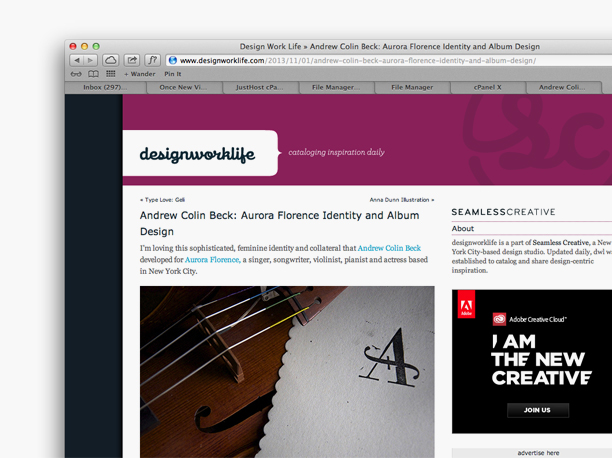612x458 pixels.
Task: Switch to the Inbox (297) tab
Action: [105, 87]
